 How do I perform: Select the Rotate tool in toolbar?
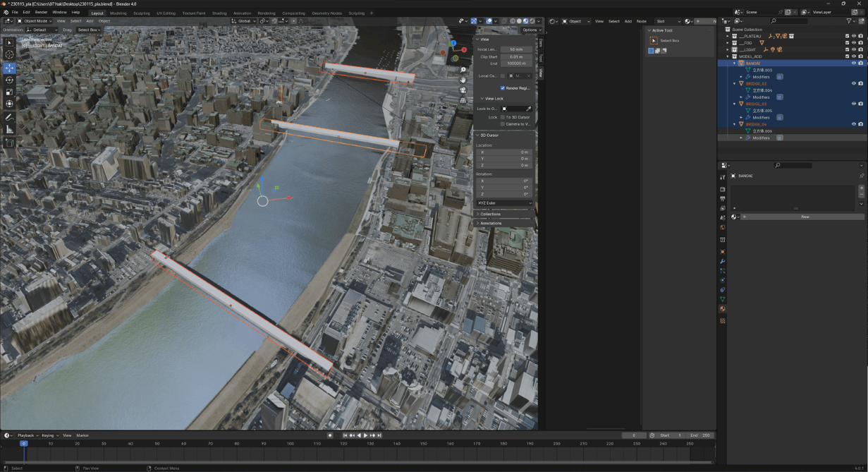[x=9, y=80]
